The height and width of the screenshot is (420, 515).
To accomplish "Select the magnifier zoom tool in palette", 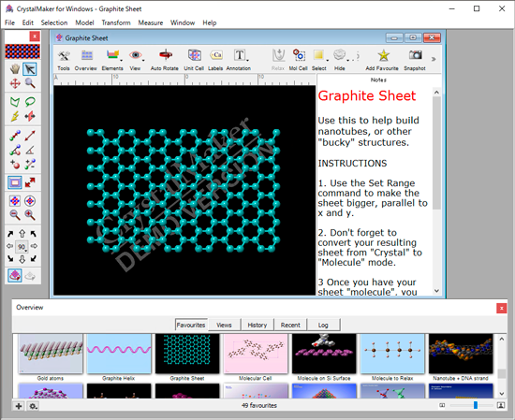I will coord(30,83).
